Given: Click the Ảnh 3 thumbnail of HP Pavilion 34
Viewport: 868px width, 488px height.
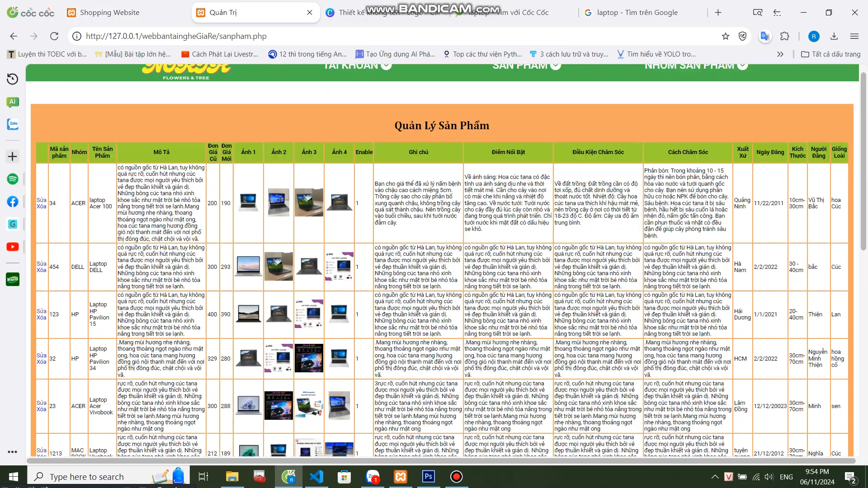Looking at the screenshot, I should pyautogui.click(x=309, y=358).
